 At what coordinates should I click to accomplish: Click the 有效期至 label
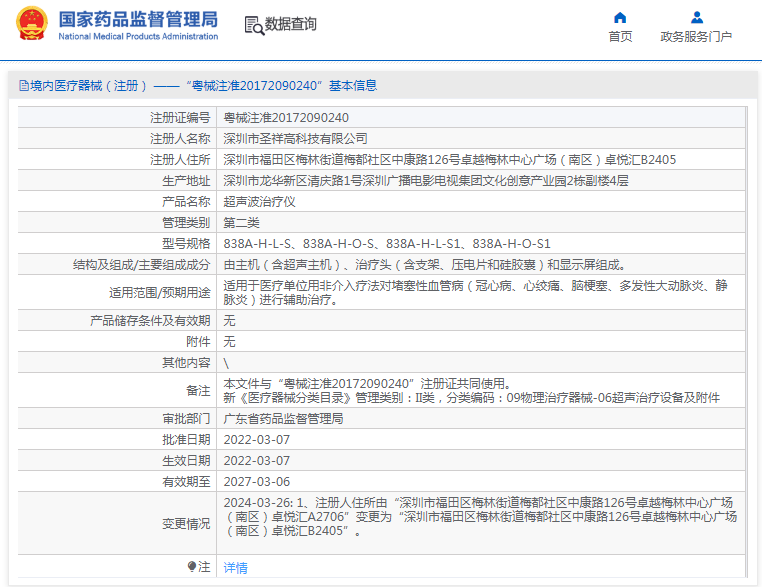point(186,482)
